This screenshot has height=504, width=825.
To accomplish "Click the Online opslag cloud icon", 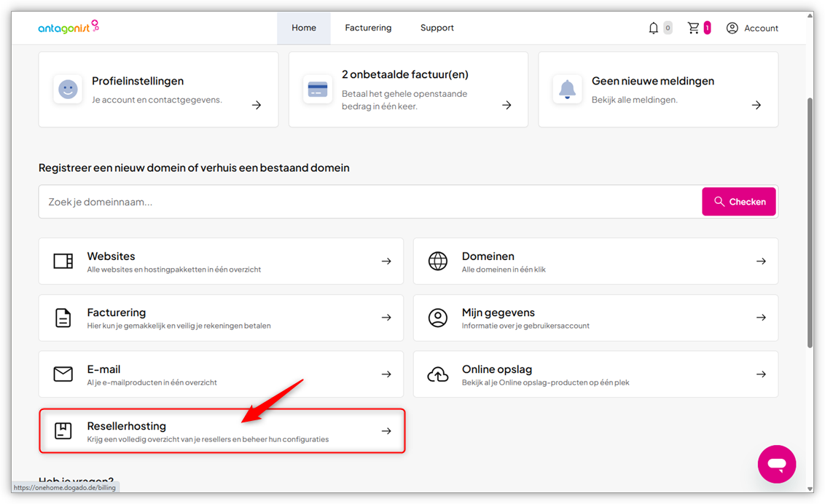I will point(438,374).
